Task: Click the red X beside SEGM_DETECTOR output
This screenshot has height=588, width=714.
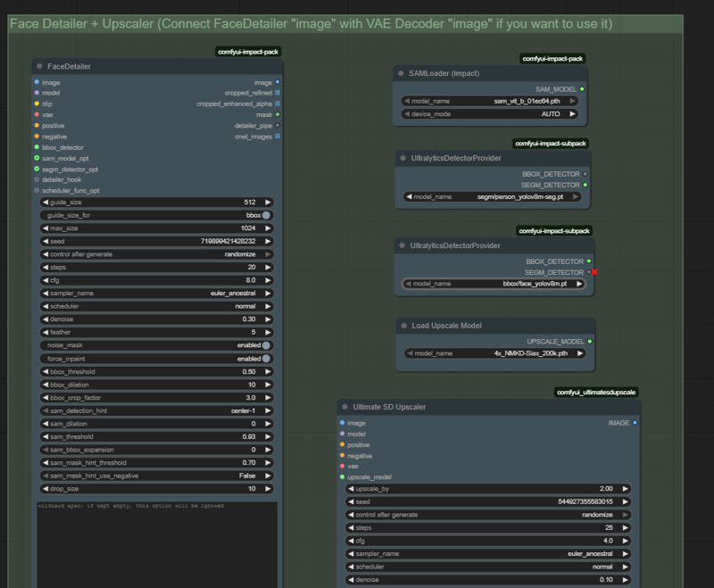Action: click(x=594, y=272)
